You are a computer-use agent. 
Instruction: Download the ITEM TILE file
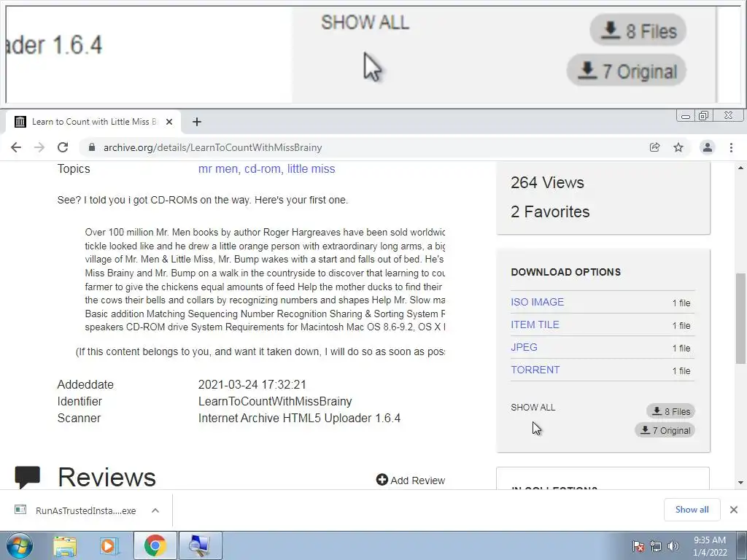pos(535,324)
